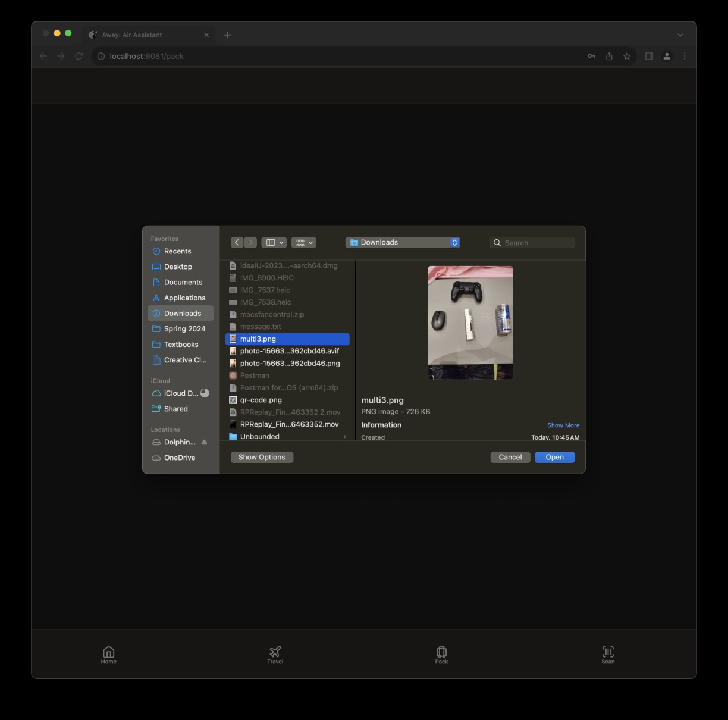Viewport: 728px width, 720px height.
Task: Open Travel tab in bottom navigation
Action: tap(275, 655)
